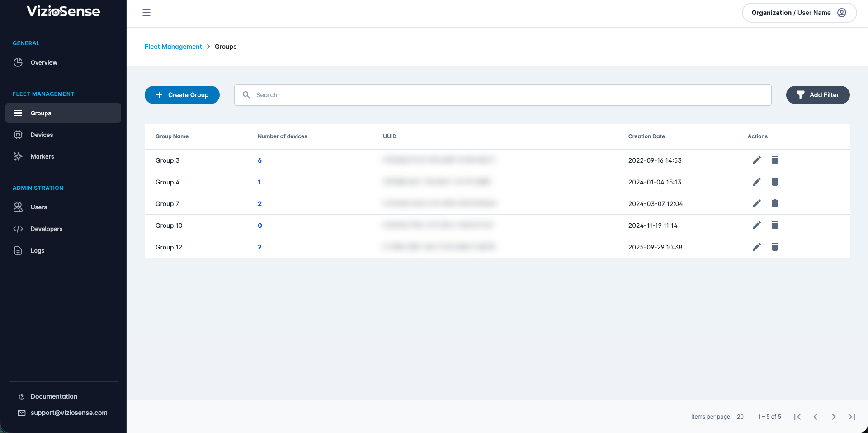The height and width of the screenshot is (433, 868).
Task: Click the search magnifier icon
Action: point(246,95)
